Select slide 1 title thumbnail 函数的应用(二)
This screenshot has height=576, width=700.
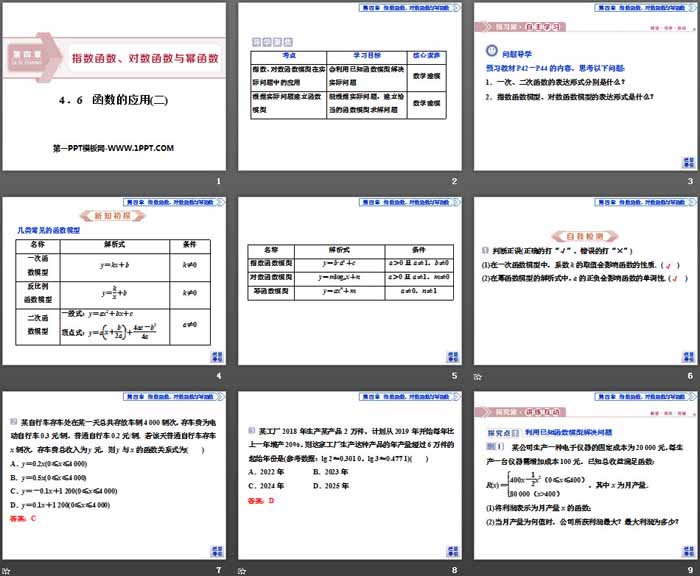pos(114,87)
